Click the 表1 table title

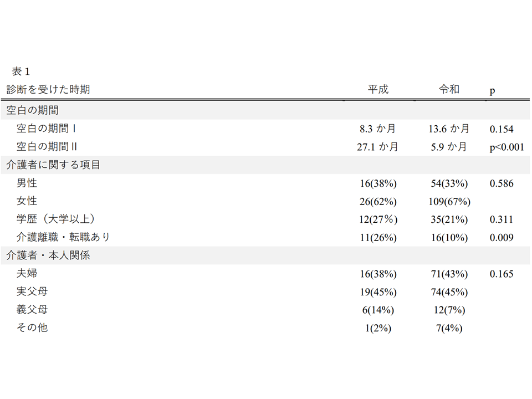coord(21,71)
